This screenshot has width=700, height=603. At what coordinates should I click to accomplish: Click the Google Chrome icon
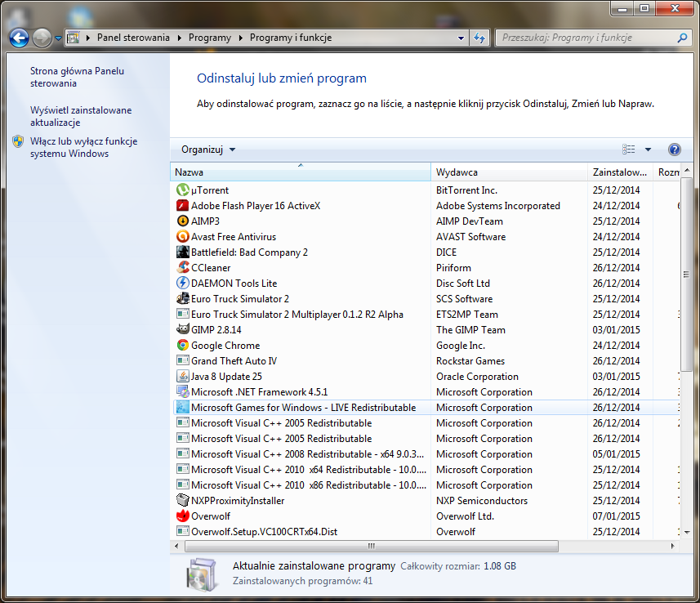pyautogui.click(x=183, y=346)
